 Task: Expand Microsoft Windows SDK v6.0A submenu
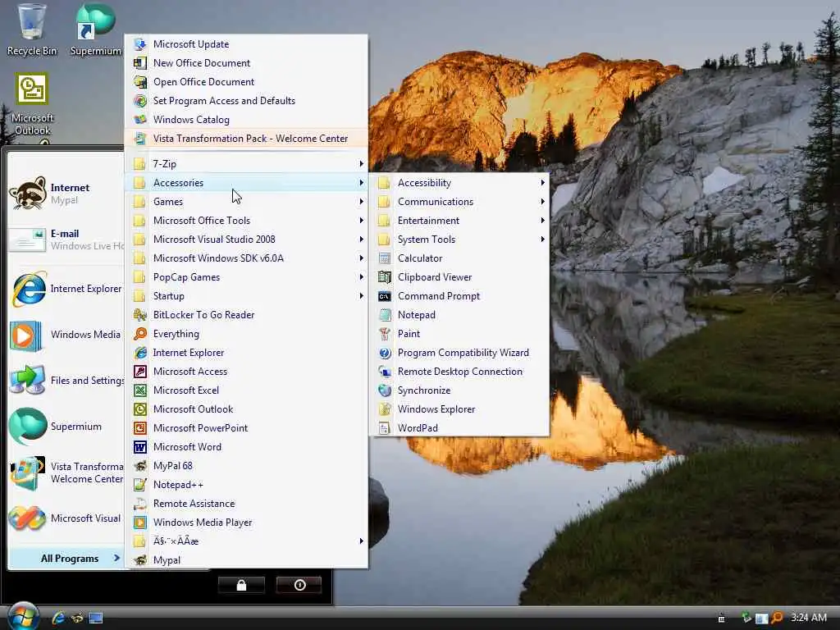tap(246, 258)
